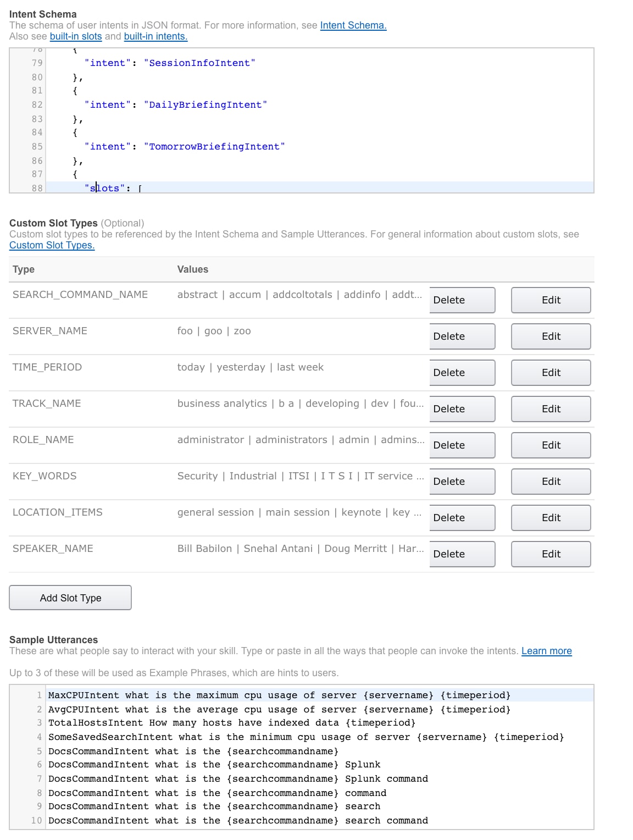Click the 'abstract | accum | addcoltotals' values

click(300, 295)
